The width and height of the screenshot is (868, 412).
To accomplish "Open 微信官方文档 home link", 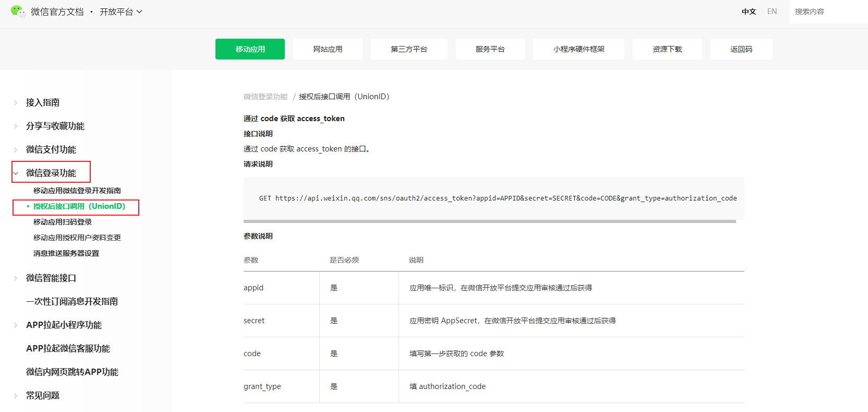I will 57,11.
